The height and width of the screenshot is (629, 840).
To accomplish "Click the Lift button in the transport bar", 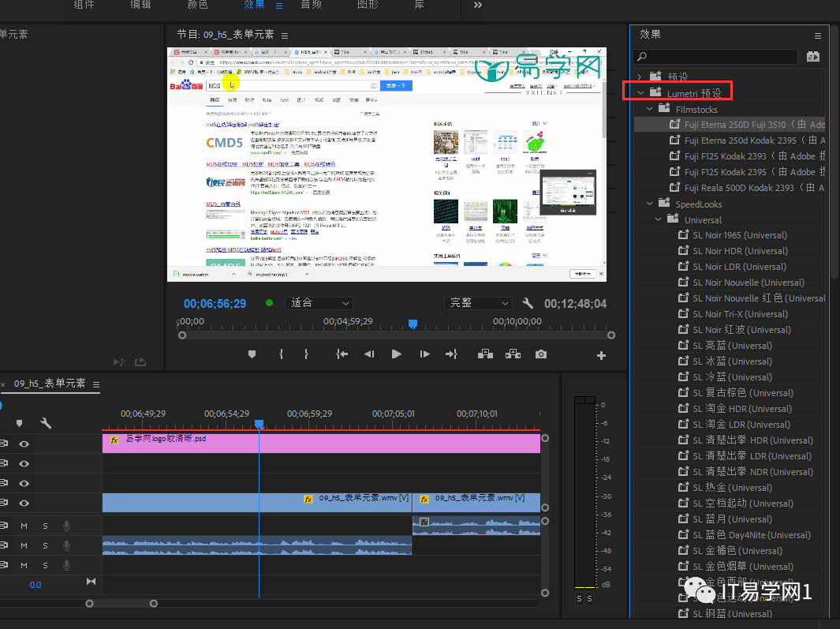I will pos(485,354).
